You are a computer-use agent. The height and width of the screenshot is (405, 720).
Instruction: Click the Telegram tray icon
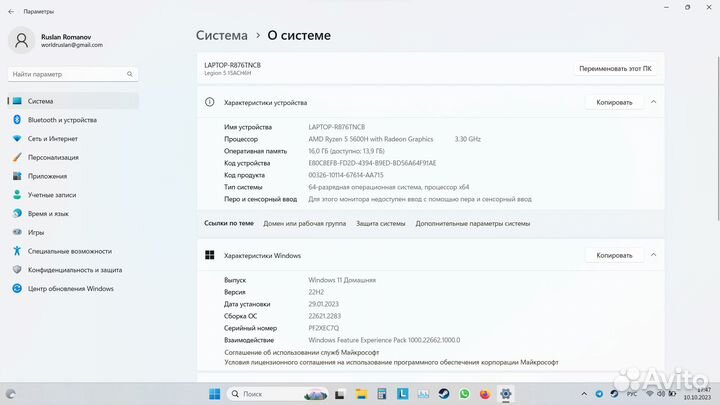pos(599,394)
